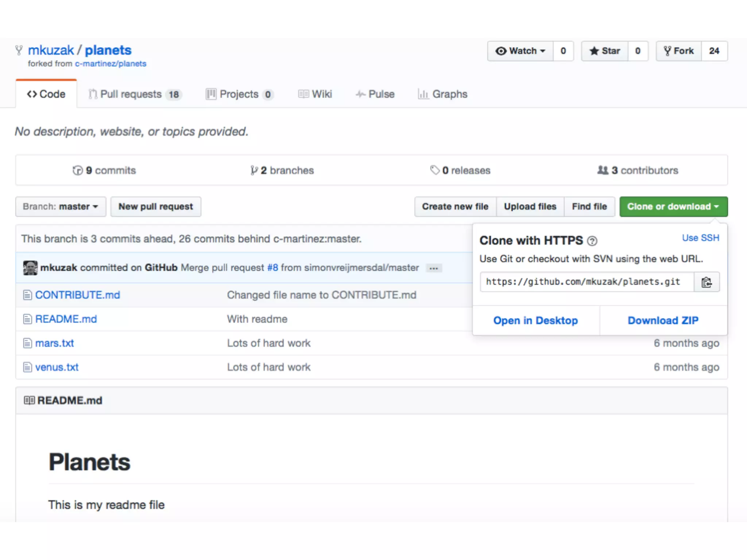Image resolution: width=747 pixels, height=560 pixels.
Task: Collapse the Clone or download dropdown
Action: pos(673,207)
